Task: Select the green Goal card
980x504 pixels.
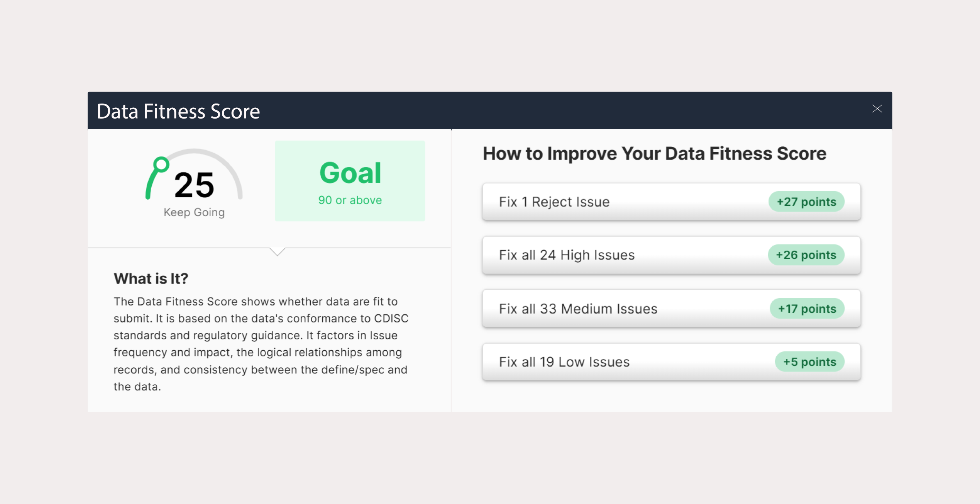Action: pyautogui.click(x=349, y=181)
